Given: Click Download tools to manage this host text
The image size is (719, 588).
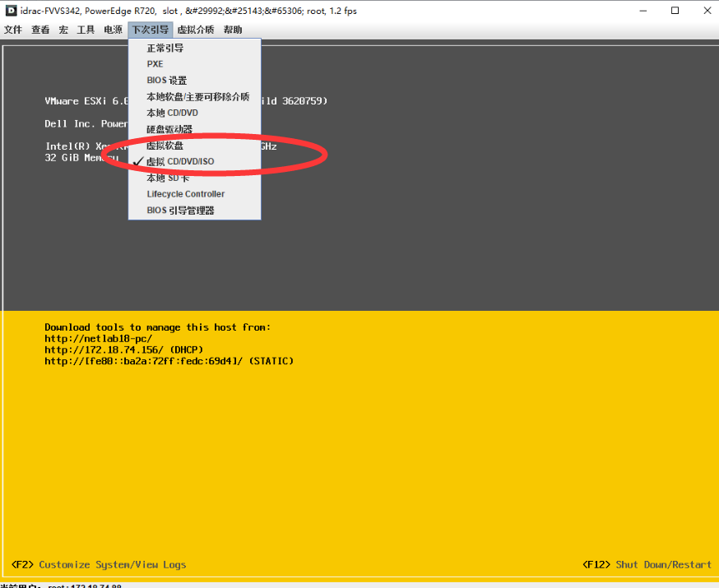Looking at the screenshot, I should pos(157,327).
